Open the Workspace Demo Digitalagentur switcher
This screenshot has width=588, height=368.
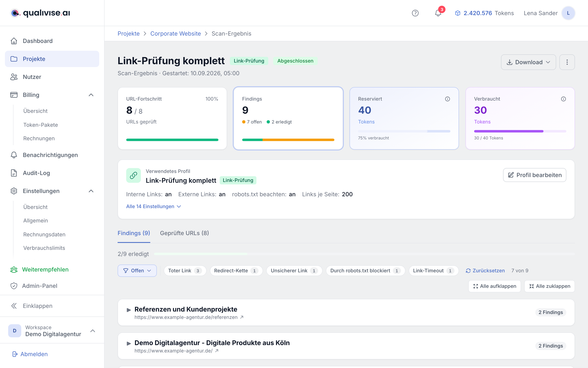point(52,331)
